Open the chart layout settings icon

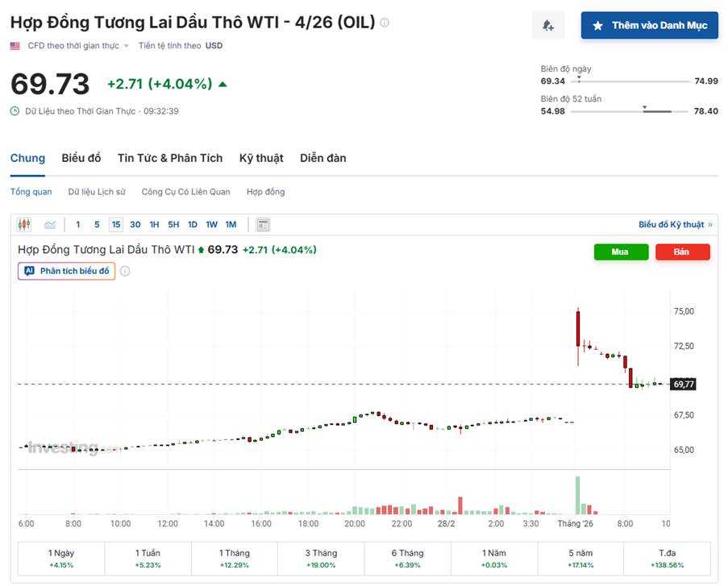(x=261, y=224)
